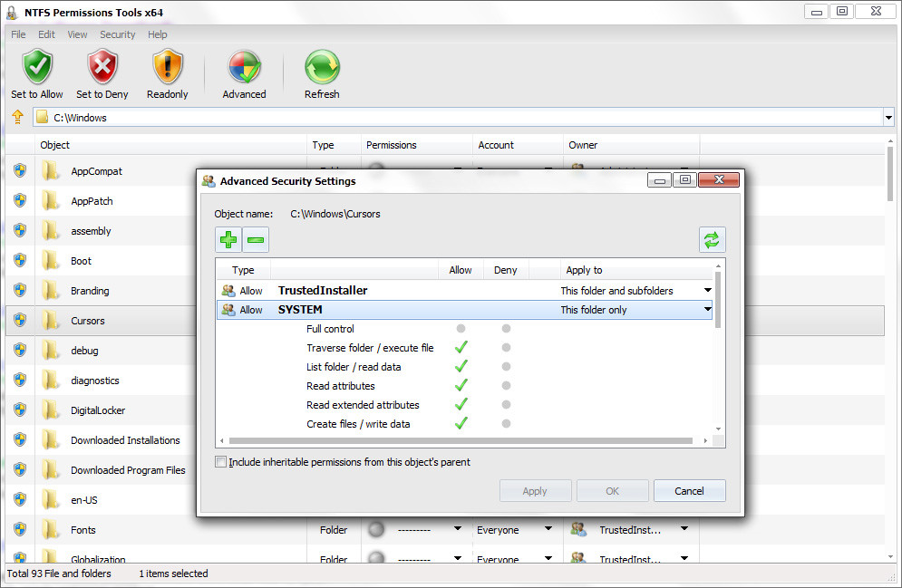
Task: Click the shield icon beside Downloaded Installations
Action: (x=20, y=439)
